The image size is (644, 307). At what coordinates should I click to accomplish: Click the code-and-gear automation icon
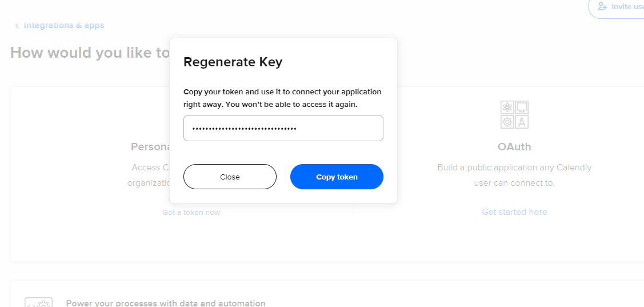pyautogui.click(x=39, y=302)
